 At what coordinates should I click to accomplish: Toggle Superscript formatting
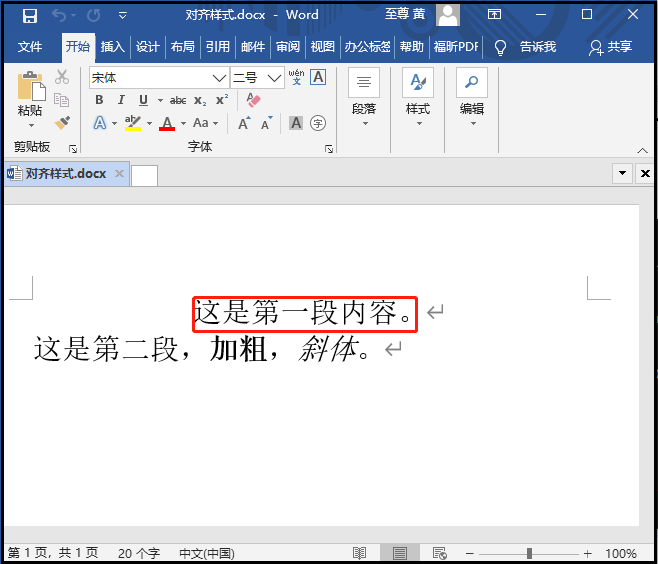222,100
